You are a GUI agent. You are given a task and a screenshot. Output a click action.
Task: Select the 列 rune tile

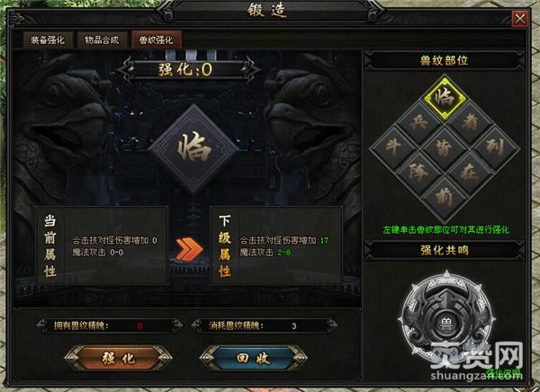495,147
